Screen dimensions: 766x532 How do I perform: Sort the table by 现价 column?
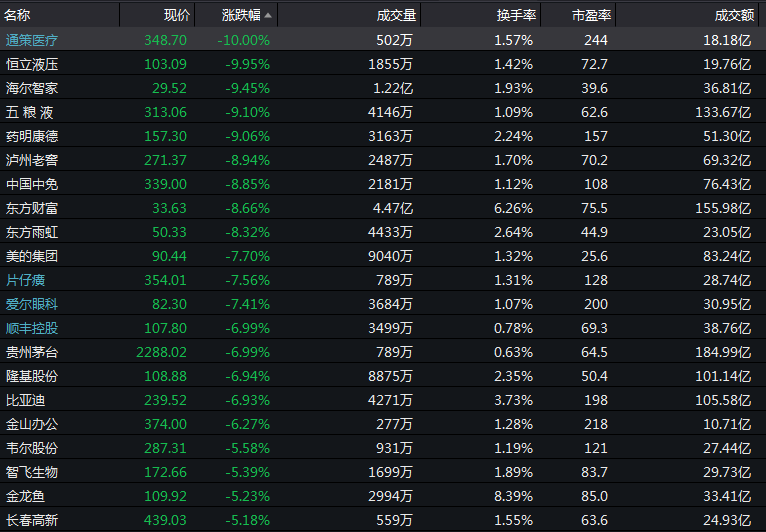(176, 16)
